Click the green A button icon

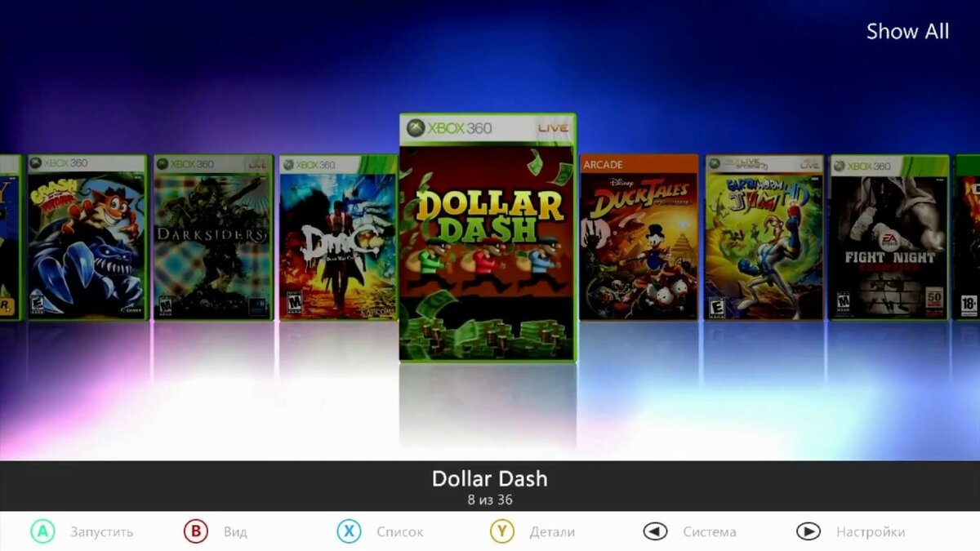(x=42, y=531)
